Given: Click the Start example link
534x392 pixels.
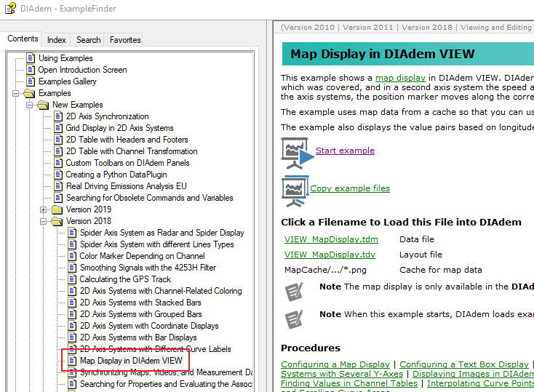Looking at the screenshot, I should point(345,151).
